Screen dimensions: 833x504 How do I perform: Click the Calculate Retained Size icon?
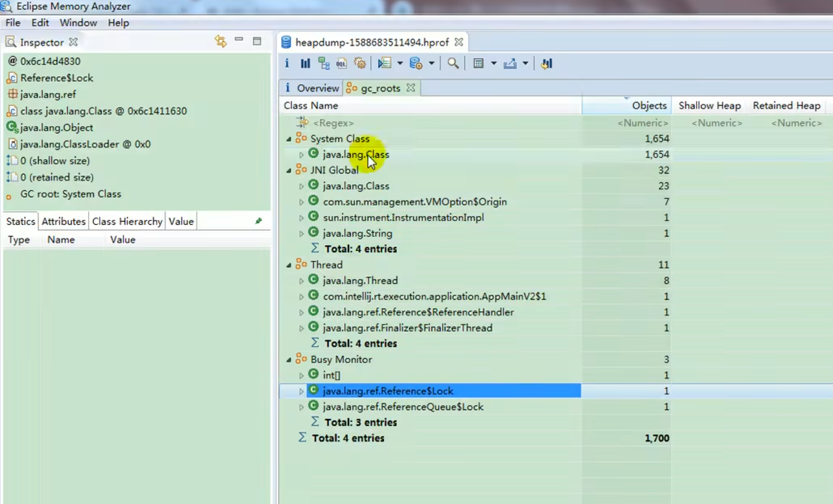click(x=478, y=63)
